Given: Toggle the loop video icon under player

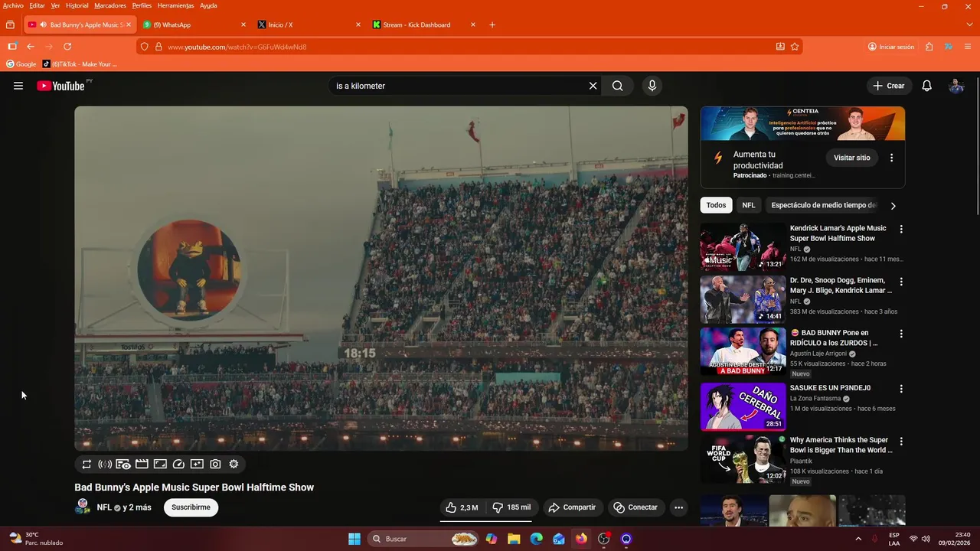Looking at the screenshot, I should pos(87,464).
